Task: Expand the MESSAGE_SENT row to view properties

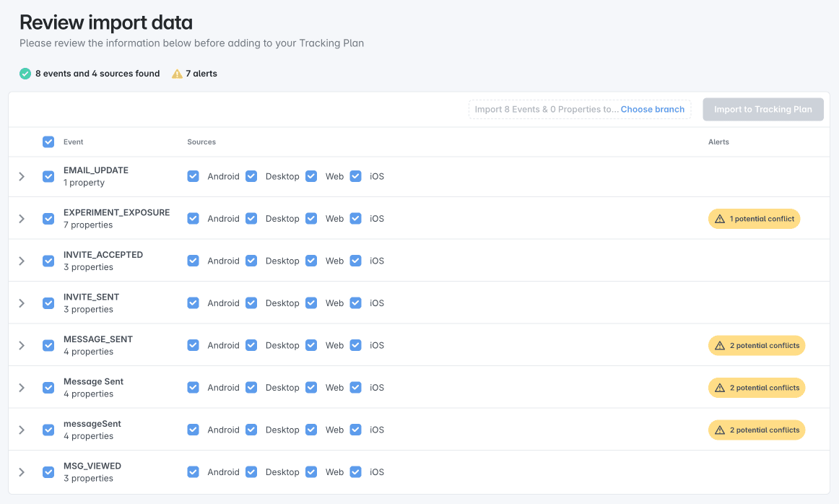Action: pos(22,344)
